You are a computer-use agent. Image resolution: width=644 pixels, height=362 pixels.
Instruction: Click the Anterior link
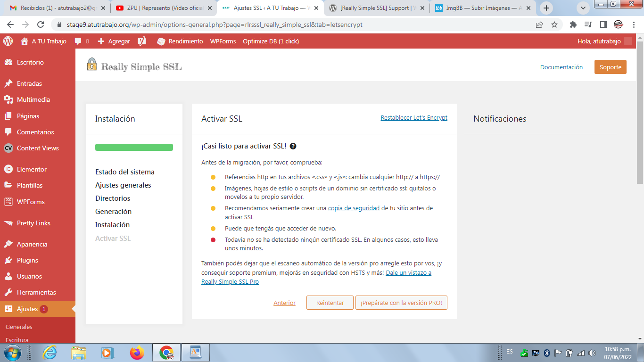coord(284,303)
